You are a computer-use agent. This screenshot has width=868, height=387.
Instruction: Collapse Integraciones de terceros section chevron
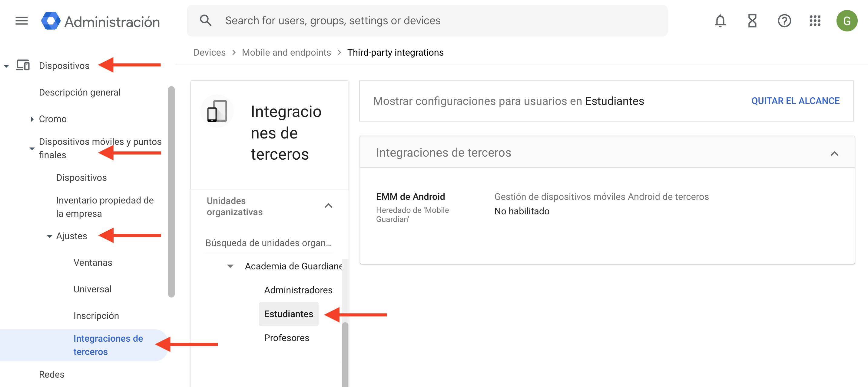834,154
